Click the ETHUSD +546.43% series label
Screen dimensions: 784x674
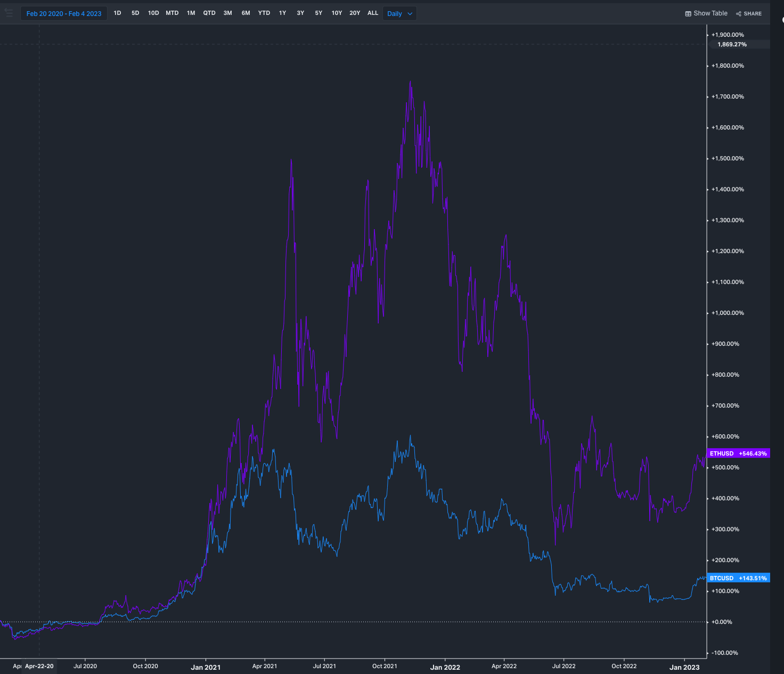[738, 453]
